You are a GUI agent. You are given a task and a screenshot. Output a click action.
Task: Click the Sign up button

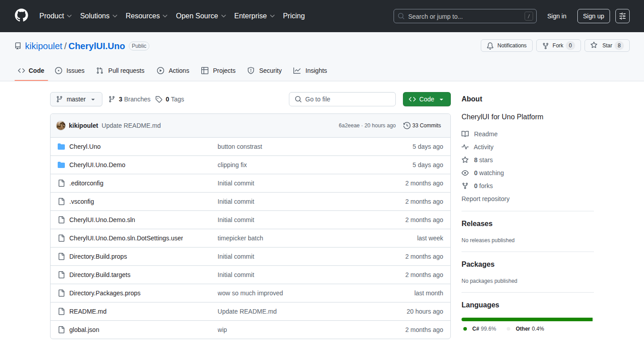coord(593,16)
